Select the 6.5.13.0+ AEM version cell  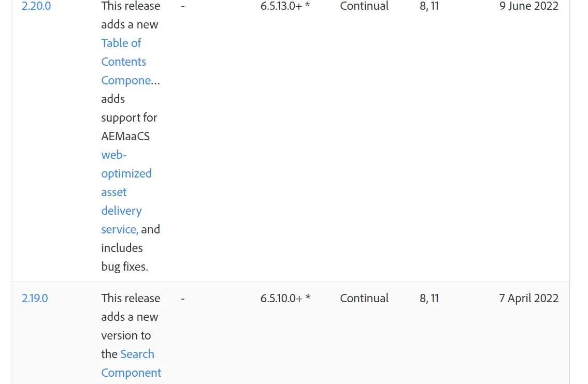(285, 6)
